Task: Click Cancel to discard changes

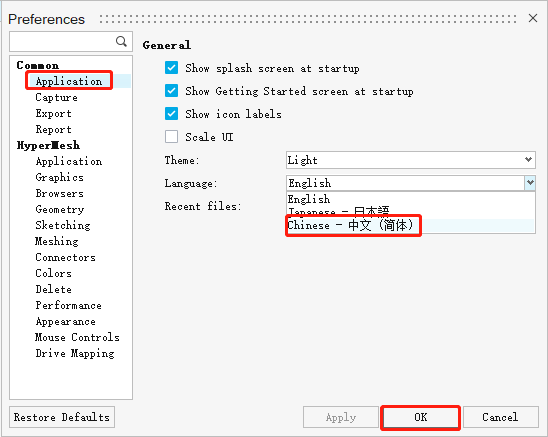Action: point(500,417)
